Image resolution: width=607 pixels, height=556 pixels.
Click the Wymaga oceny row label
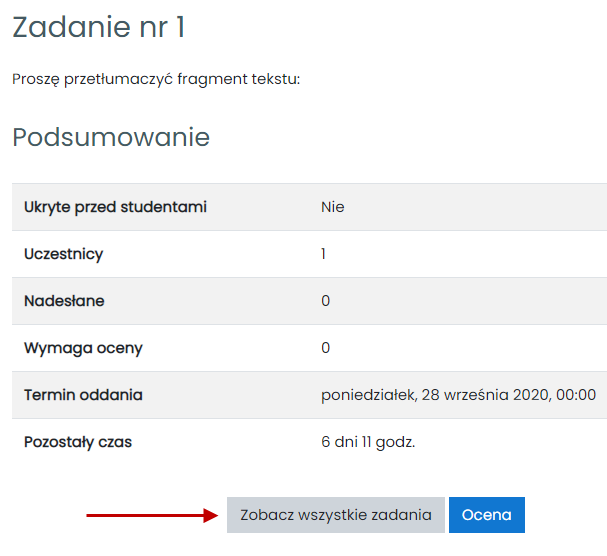coord(83,348)
